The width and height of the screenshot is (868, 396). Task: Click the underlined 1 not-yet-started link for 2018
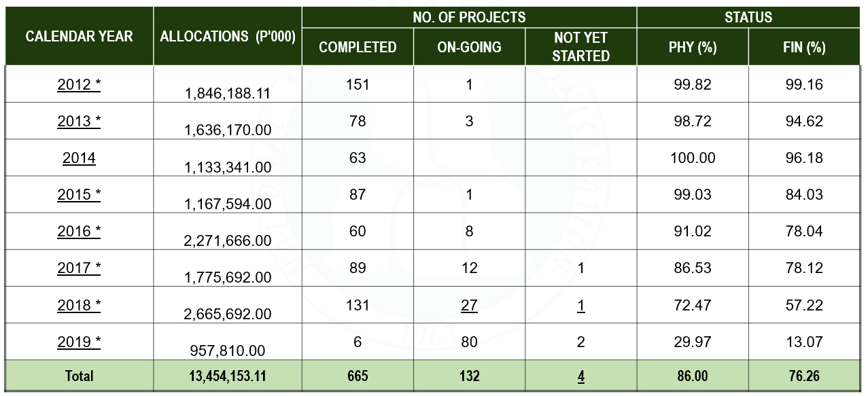click(x=580, y=305)
